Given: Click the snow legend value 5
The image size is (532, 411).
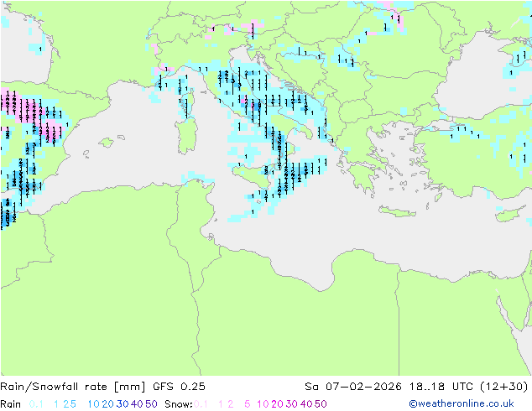Looking at the screenshot, I should [248, 404].
